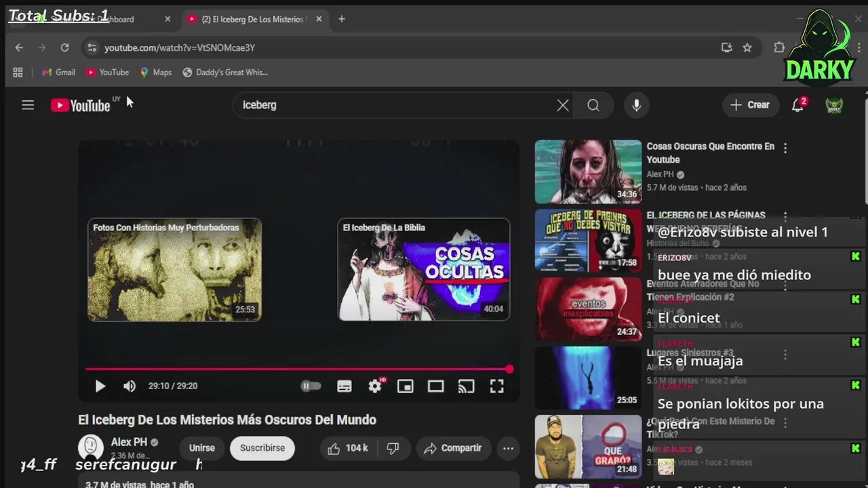This screenshot has width=868, height=488.
Task: View site information icon in address bar
Action: coord(92,47)
